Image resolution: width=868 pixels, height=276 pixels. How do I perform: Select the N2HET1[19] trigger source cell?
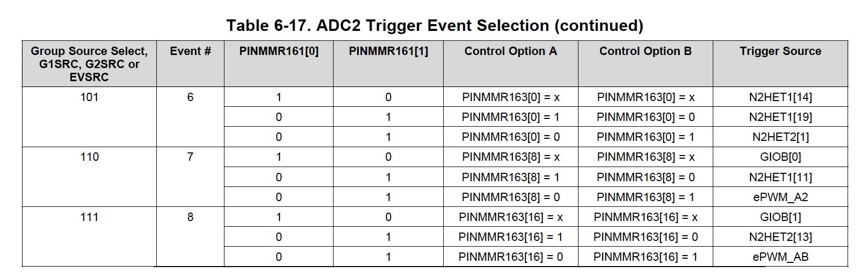pyautogui.click(x=780, y=117)
